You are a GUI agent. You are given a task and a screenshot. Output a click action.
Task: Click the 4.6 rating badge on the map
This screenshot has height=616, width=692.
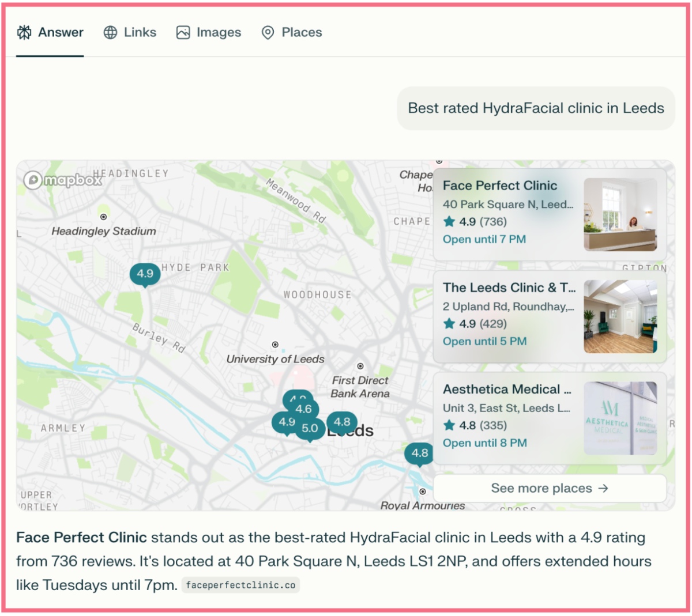pos(303,409)
